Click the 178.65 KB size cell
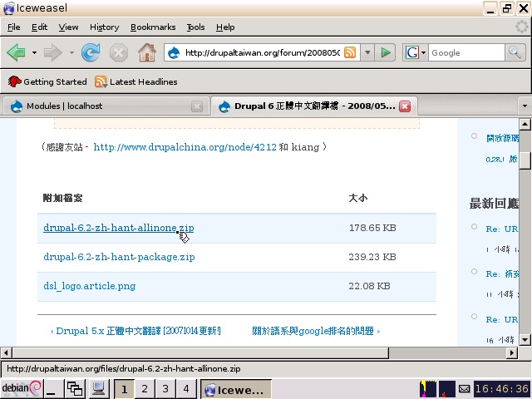The height and width of the screenshot is (399, 532). pos(372,228)
